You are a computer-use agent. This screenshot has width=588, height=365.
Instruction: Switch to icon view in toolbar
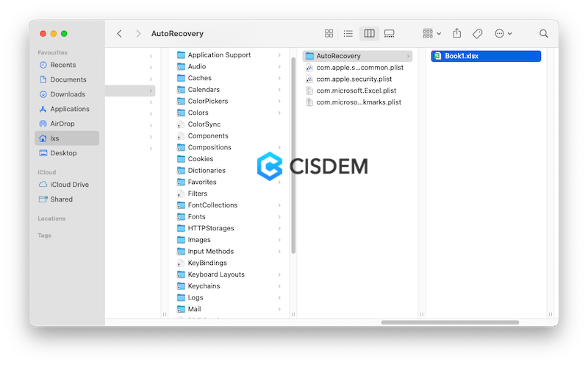(x=329, y=34)
